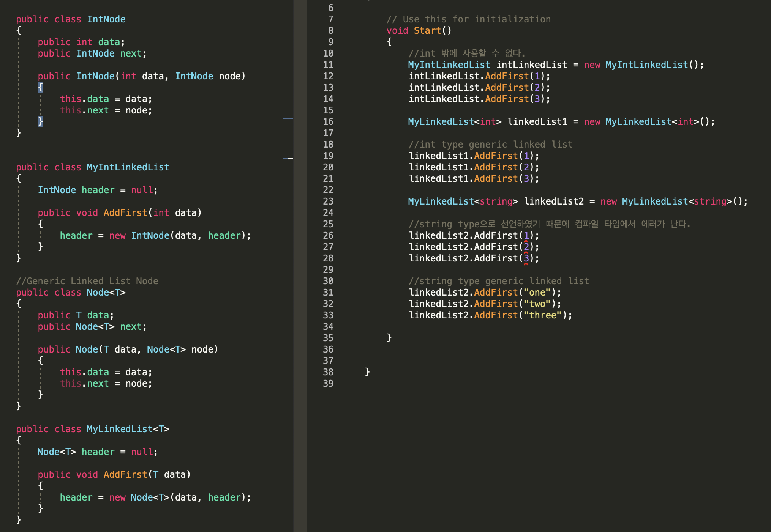Click the highlighted closing brace in IntNode constructor
771x532 pixels.
[41, 121]
